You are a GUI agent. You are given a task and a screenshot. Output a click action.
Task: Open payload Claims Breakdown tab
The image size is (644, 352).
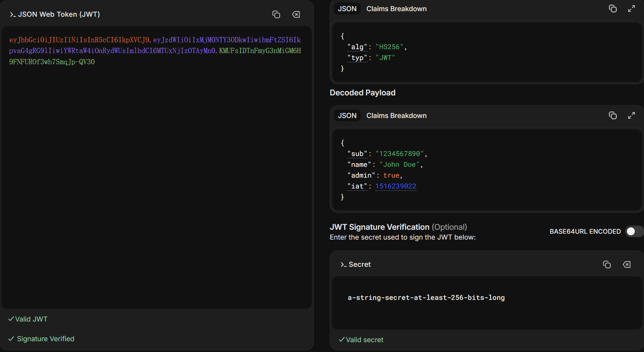[x=396, y=116]
